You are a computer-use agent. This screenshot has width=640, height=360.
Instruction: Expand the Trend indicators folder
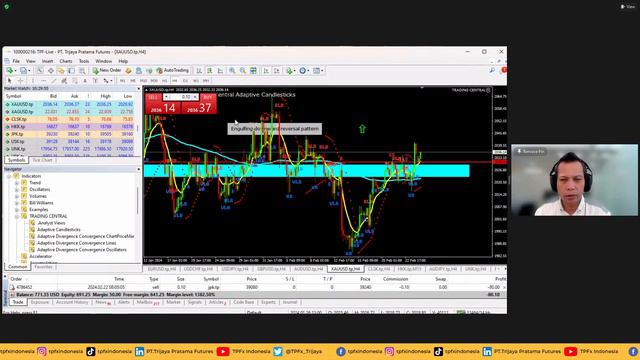(x=17, y=183)
